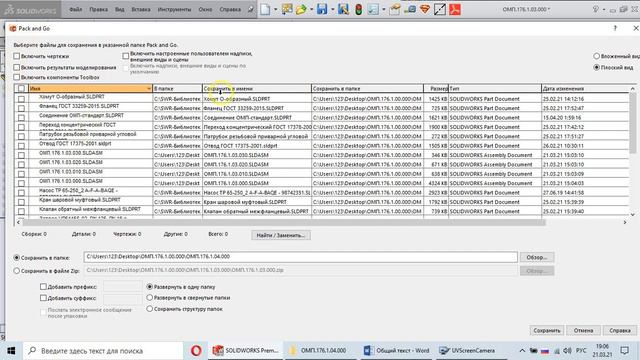The image size is (640, 360).
Task: Click the horizontal scrollbar of the file table
Action: coord(284,222)
